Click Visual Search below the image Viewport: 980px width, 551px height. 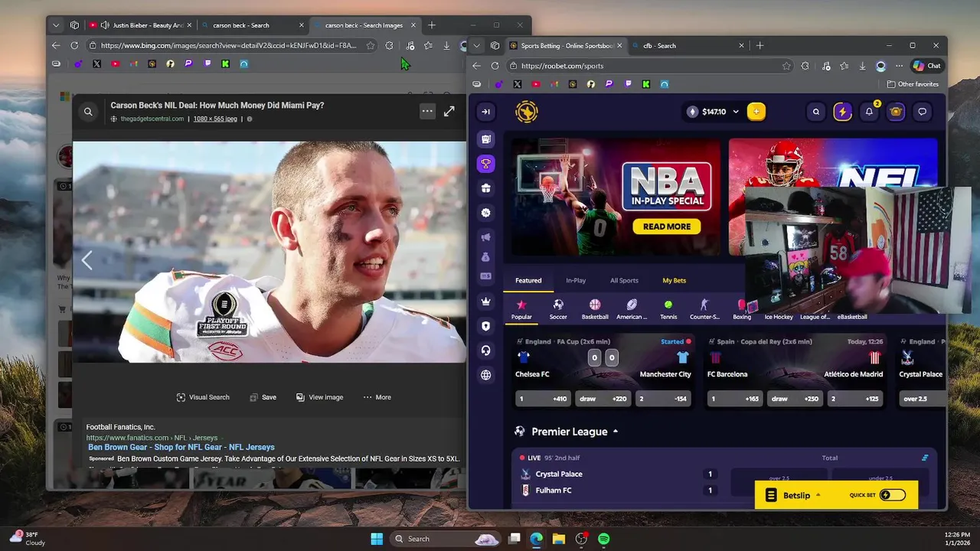pyautogui.click(x=203, y=397)
